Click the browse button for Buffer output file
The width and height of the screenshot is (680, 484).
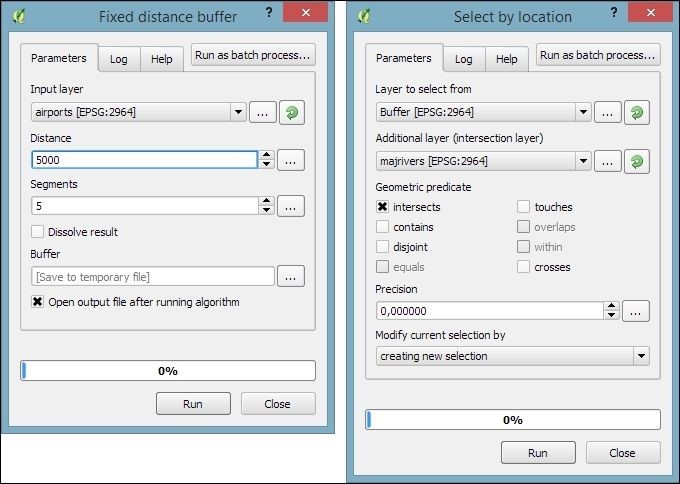click(x=291, y=276)
